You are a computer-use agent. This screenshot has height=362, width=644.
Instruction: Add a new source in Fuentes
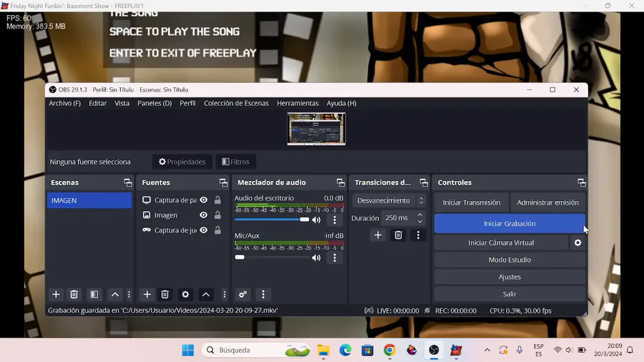147,294
